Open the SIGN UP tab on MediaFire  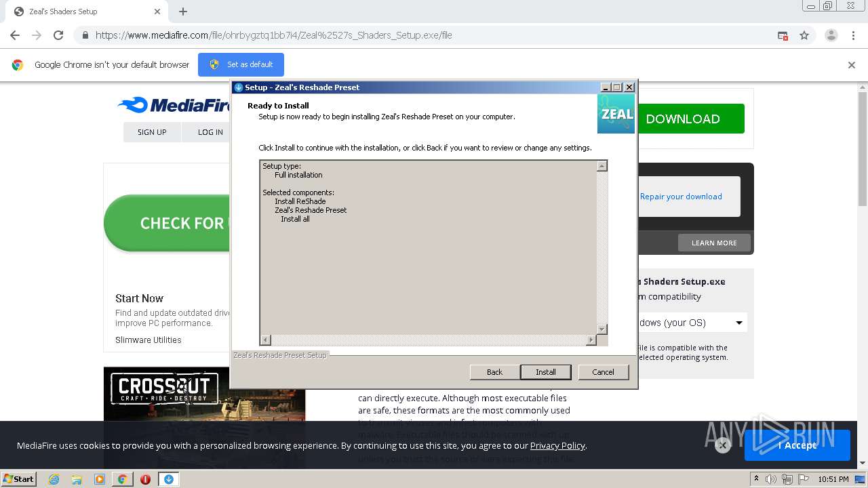[152, 132]
